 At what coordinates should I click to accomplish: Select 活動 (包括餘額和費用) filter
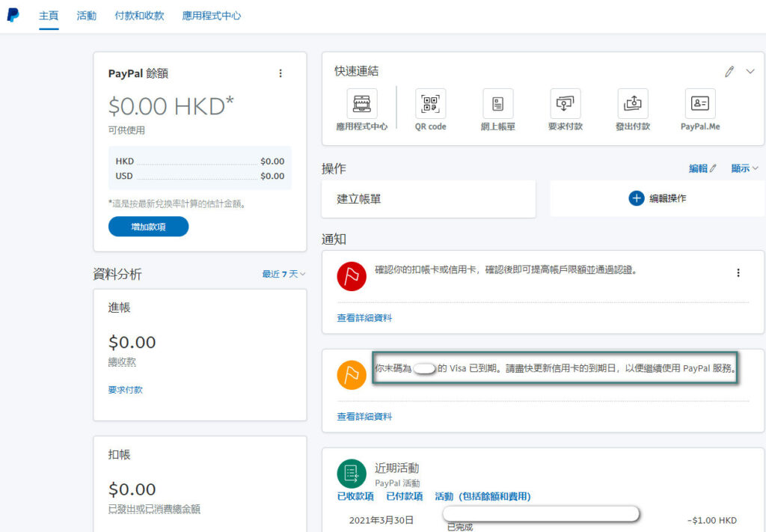click(x=482, y=496)
